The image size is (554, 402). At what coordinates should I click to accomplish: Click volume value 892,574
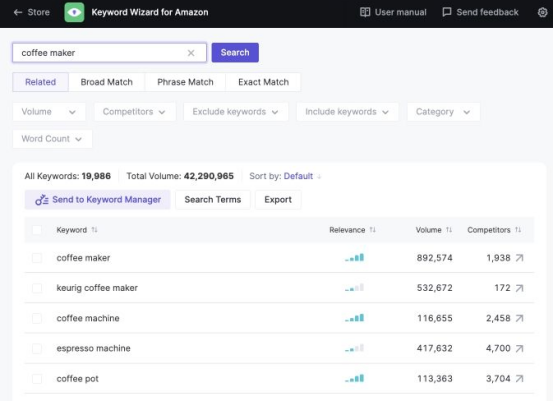[x=435, y=258]
